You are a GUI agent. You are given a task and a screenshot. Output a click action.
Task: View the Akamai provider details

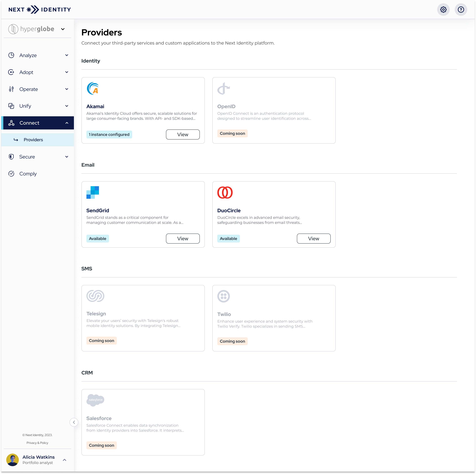click(x=183, y=134)
